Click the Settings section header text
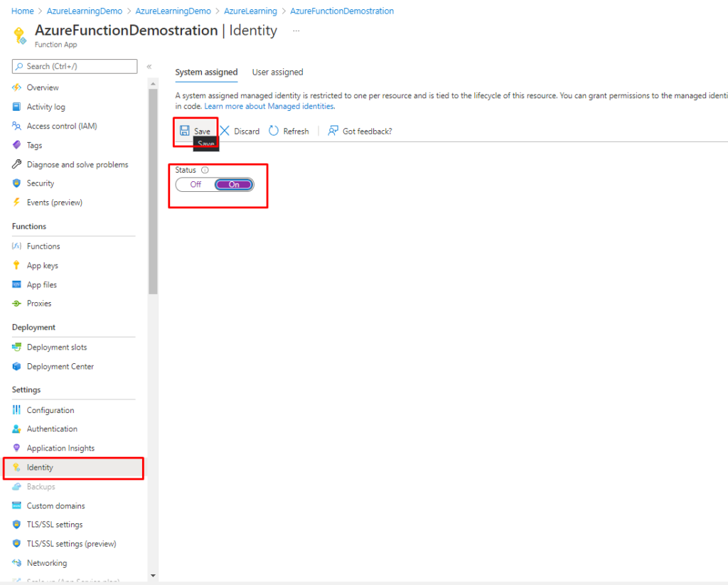 click(x=26, y=390)
